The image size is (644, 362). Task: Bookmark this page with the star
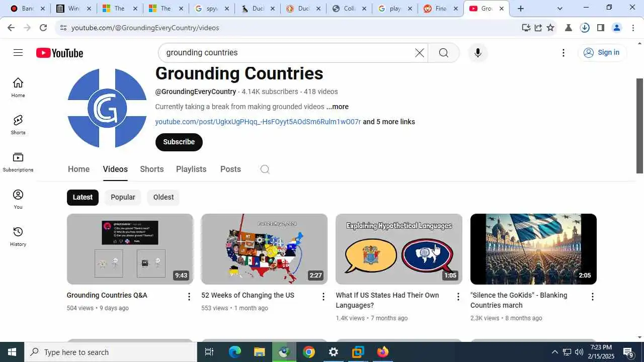pos(550,28)
